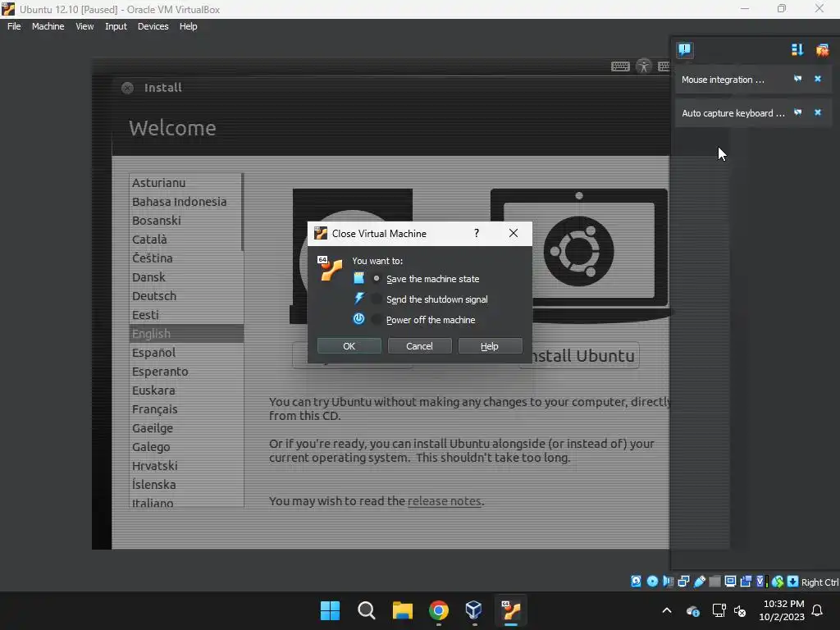Open the Devices menu

[153, 26]
